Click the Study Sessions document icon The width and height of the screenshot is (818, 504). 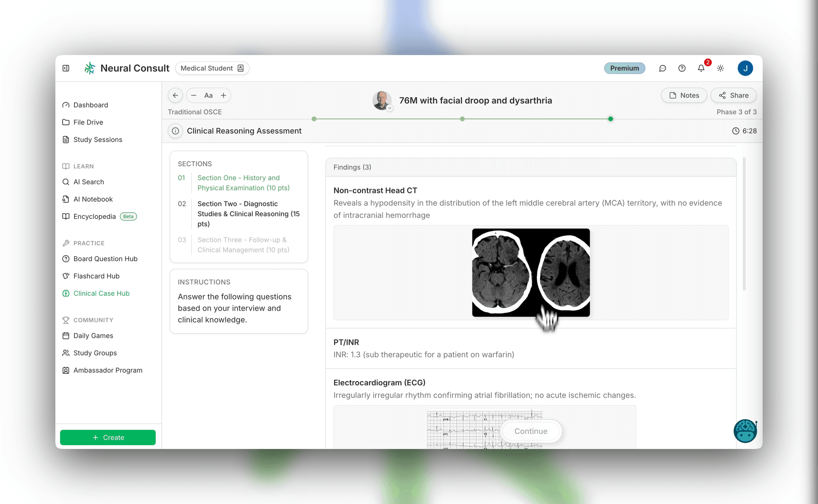click(x=66, y=139)
